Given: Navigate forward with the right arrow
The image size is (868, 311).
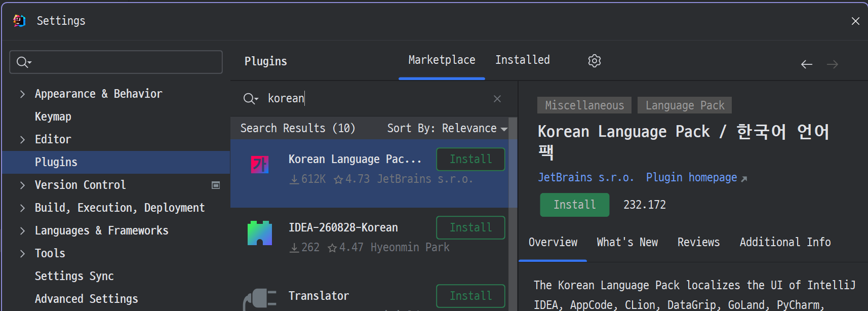Looking at the screenshot, I should coord(833,64).
